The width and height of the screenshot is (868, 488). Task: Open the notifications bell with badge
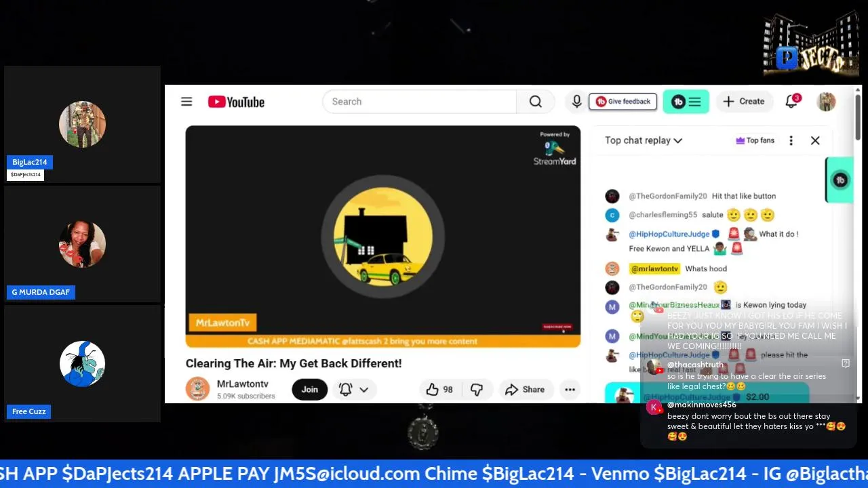pos(791,102)
